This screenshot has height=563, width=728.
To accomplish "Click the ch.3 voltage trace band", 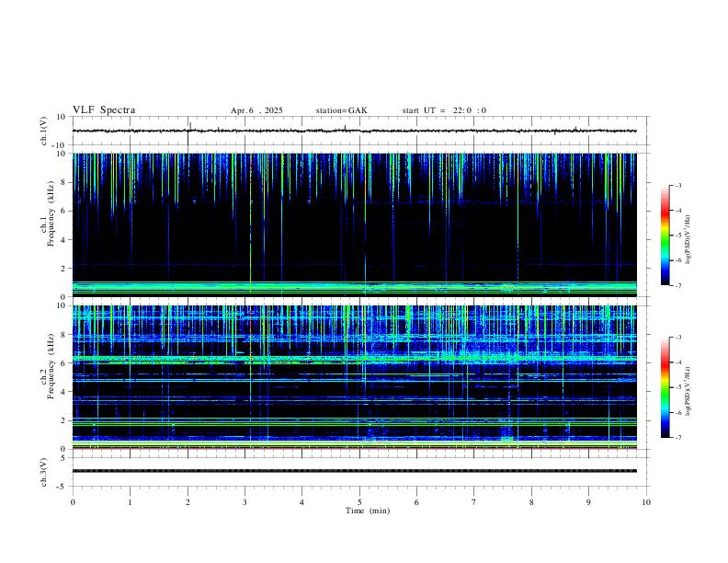I will pyautogui.click(x=354, y=471).
